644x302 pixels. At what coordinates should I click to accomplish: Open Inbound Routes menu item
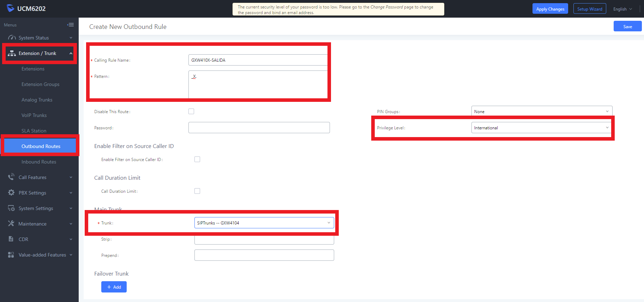tap(39, 162)
